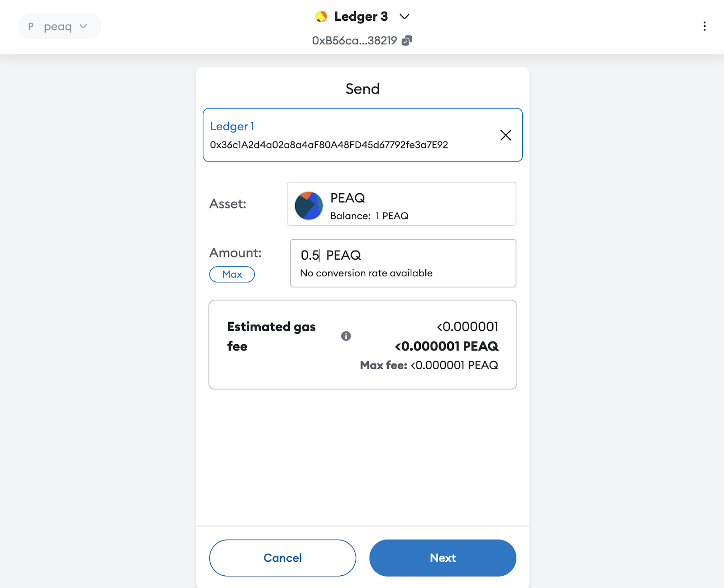Image resolution: width=724 pixels, height=588 pixels.
Task: Click the peaq network avatar icon
Action: [30, 26]
